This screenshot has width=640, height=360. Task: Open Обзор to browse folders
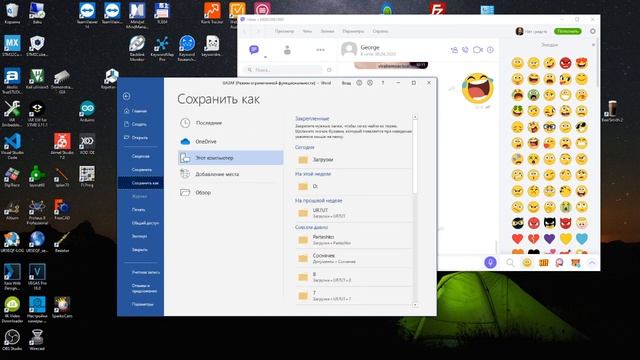pos(231,193)
